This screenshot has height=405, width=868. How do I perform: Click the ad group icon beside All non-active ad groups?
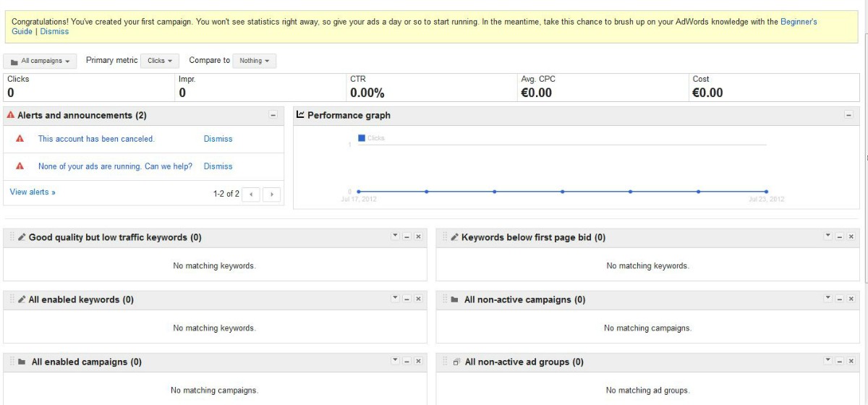coord(456,362)
